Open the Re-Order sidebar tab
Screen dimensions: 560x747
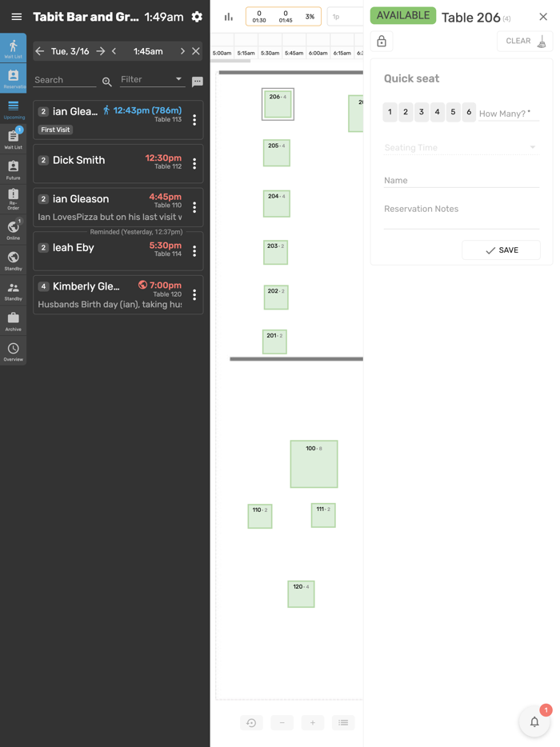tap(14, 199)
